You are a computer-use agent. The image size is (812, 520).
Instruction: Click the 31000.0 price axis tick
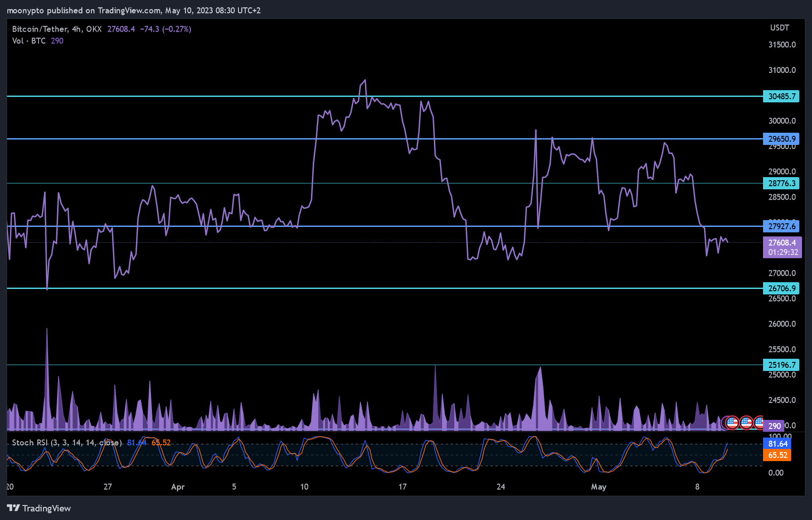pyautogui.click(x=782, y=70)
